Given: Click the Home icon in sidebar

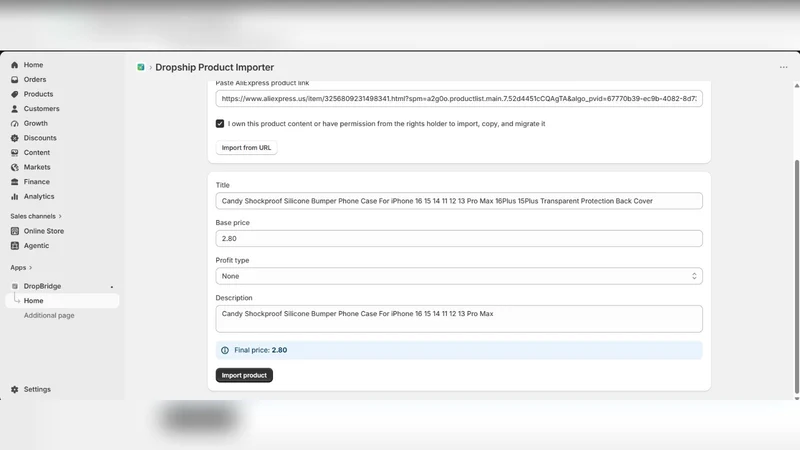Looking at the screenshot, I should coord(14,65).
